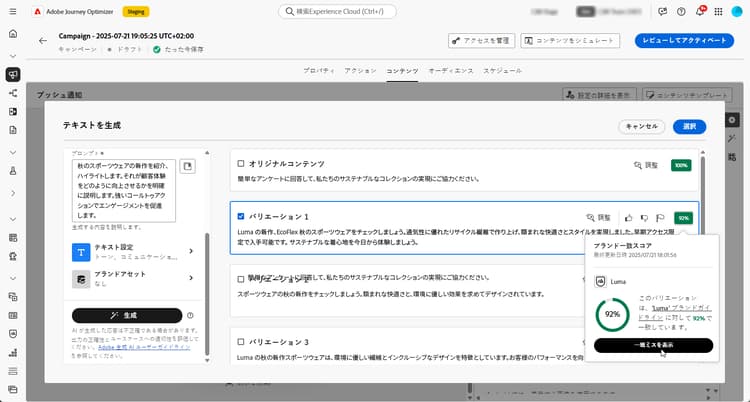Expand ブランドアセット with its chevron

[x=191, y=278]
